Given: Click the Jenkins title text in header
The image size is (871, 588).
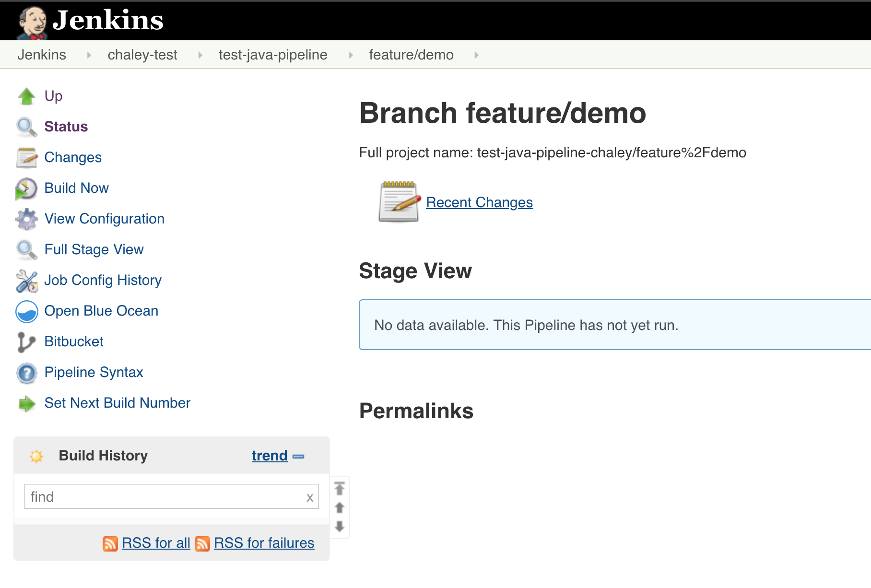Looking at the screenshot, I should [108, 20].
